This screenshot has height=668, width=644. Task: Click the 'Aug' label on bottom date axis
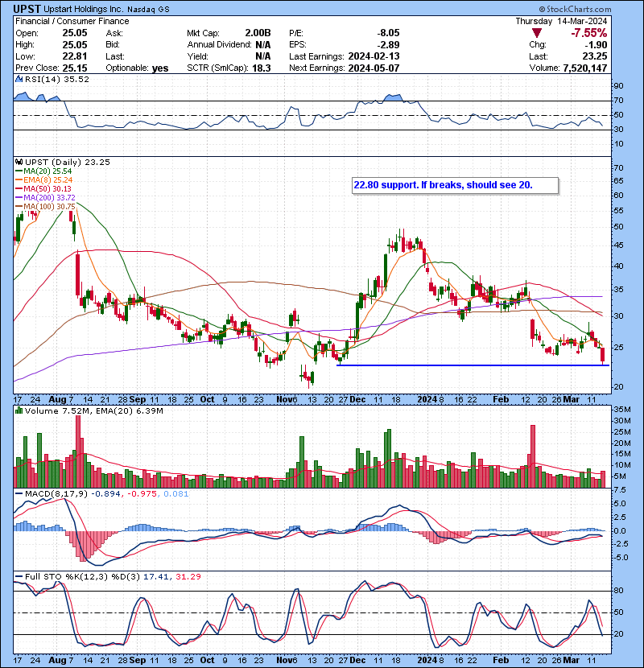(x=57, y=660)
